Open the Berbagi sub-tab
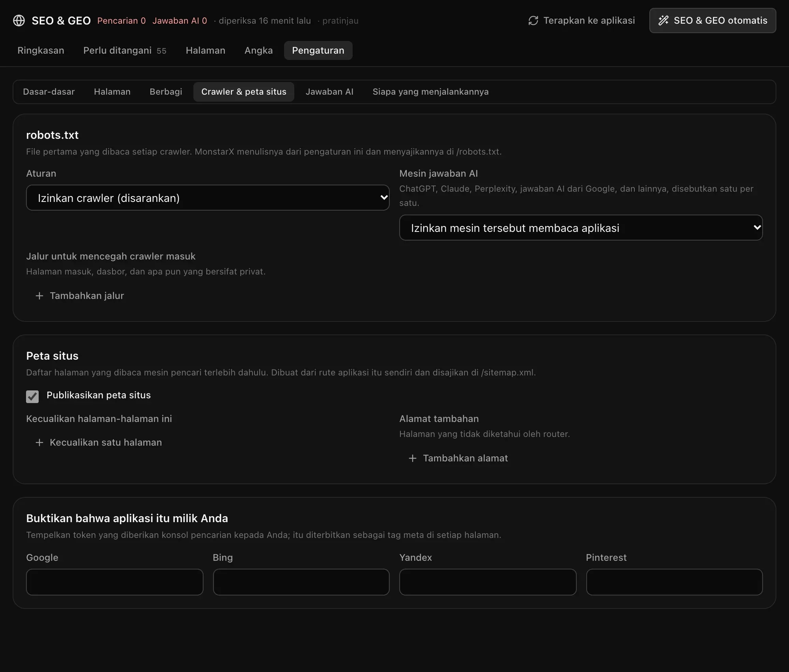The width and height of the screenshot is (789, 672). (166, 92)
